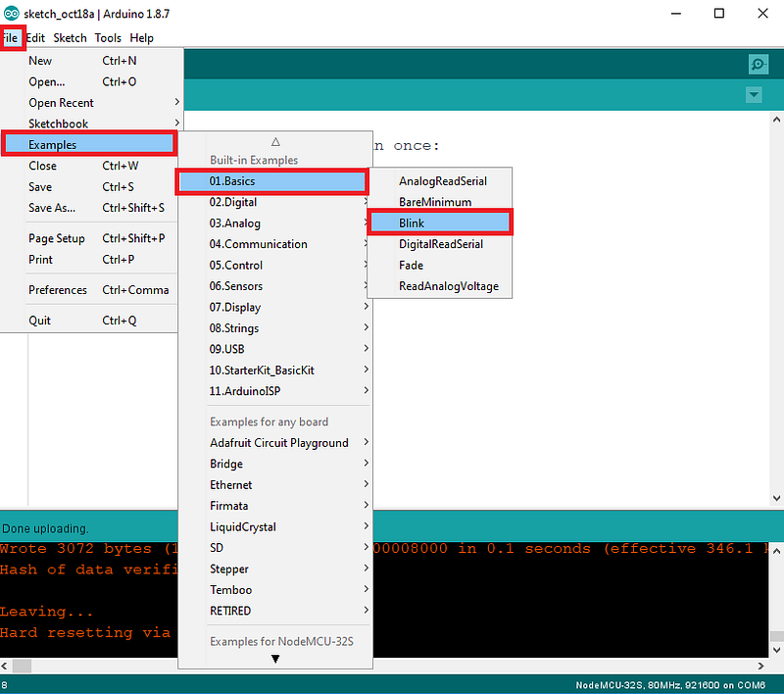Click editor scrollbar down arrow

coord(776,498)
